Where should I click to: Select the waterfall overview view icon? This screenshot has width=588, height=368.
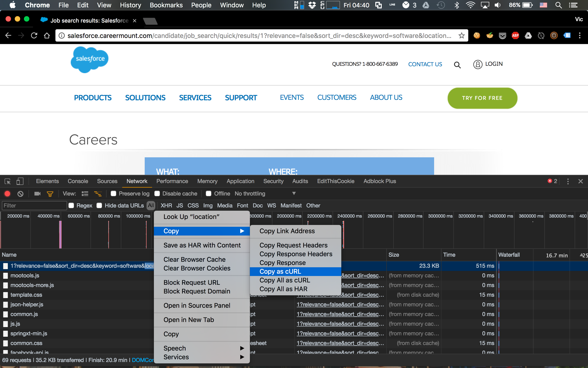click(x=98, y=194)
